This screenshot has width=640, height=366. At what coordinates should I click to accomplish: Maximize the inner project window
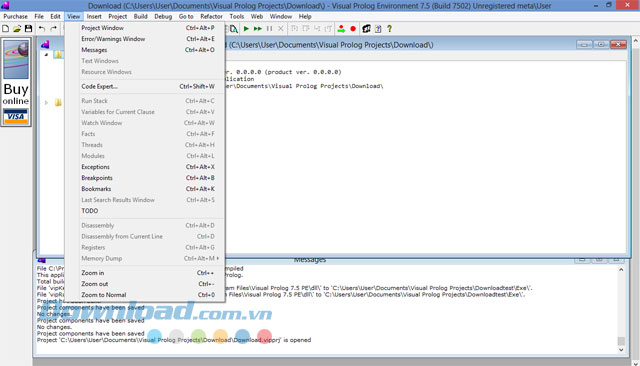point(601,44)
